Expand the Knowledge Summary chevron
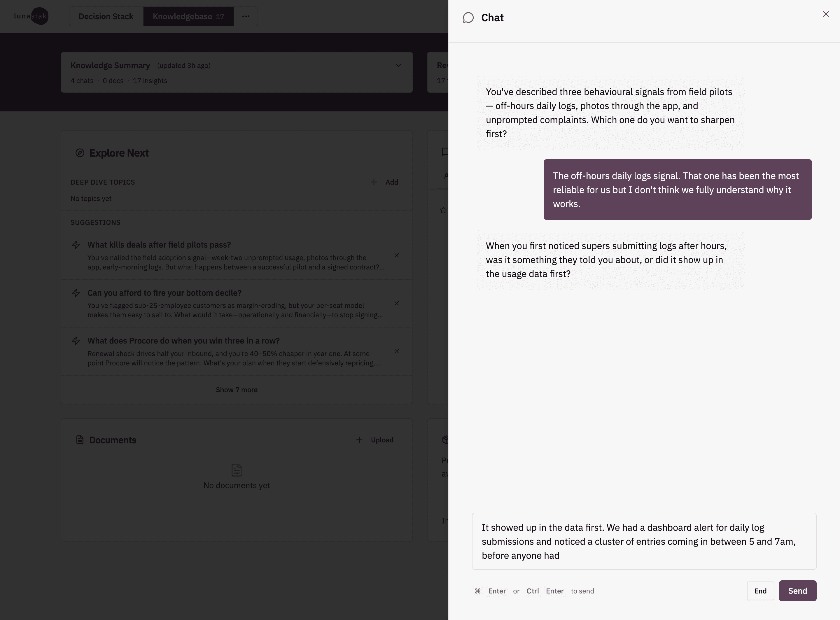This screenshot has width=840, height=620. point(398,65)
